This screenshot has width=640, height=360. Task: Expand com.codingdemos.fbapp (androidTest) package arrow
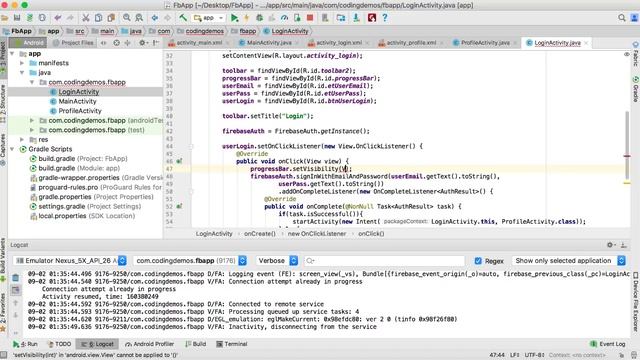click(x=32, y=120)
